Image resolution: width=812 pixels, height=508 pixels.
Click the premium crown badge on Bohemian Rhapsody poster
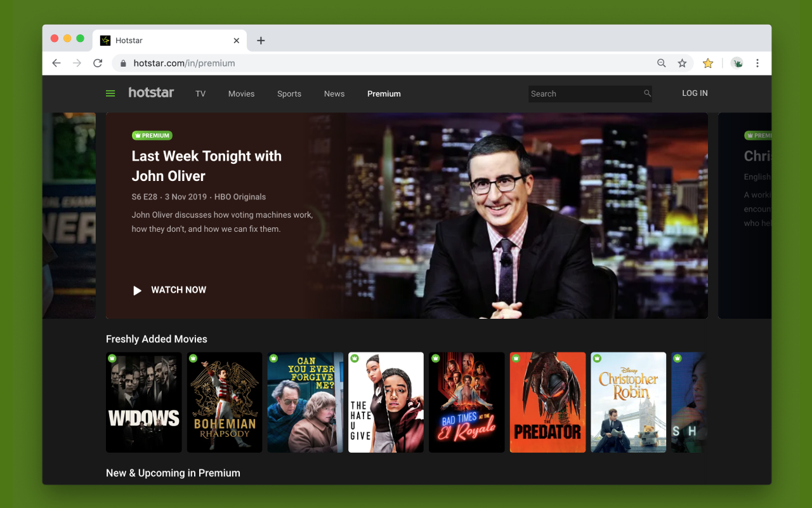point(193,358)
